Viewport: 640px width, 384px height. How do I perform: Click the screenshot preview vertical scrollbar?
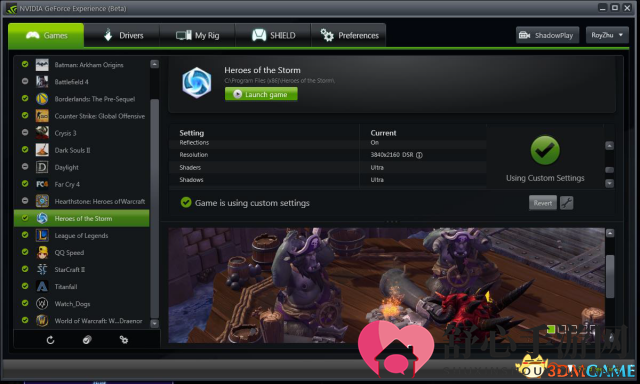(x=610, y=277)
